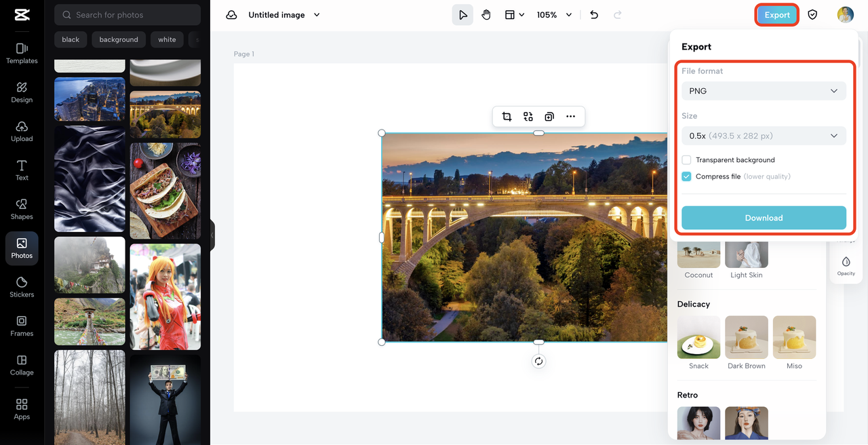Open the Upload panel
This screenshot has width=868, height=445.
[22, 132]
